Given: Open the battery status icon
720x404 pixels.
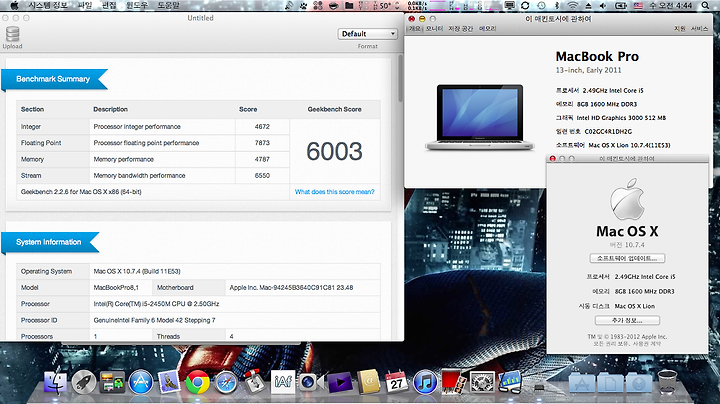Looking at the screenshot, I should coord(621,6).
